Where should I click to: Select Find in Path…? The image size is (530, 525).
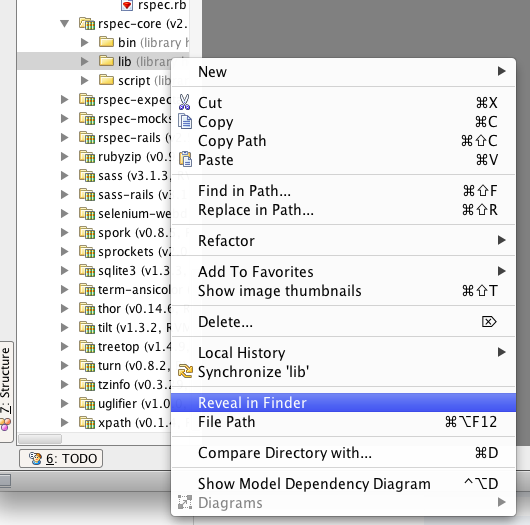(x=343, y=191)
